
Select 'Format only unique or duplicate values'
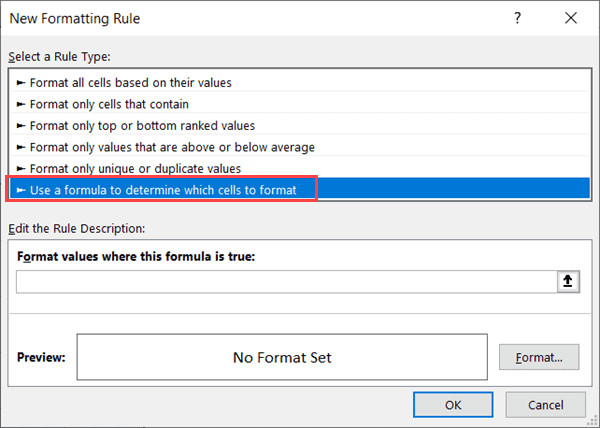tap(135, 168)
